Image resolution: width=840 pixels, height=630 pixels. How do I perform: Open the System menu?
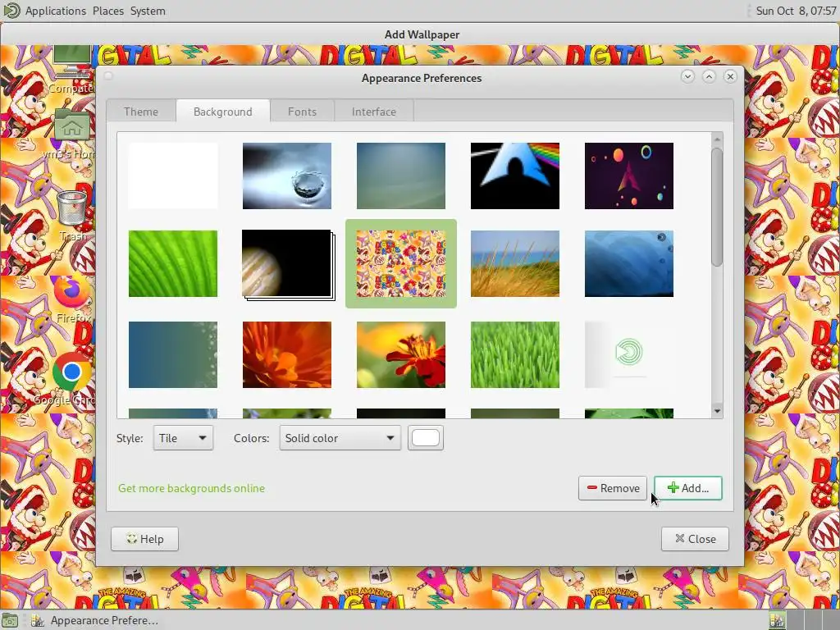tap(148, 11)
